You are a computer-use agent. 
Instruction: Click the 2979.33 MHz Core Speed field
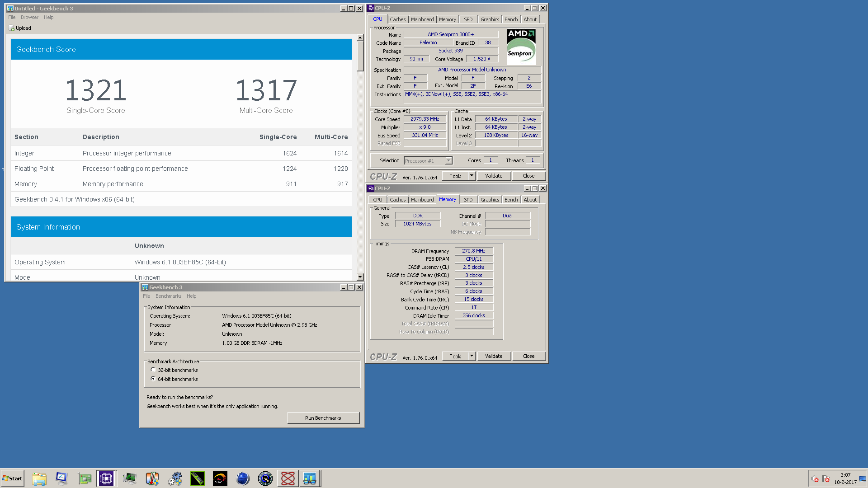tap(425, 119)
